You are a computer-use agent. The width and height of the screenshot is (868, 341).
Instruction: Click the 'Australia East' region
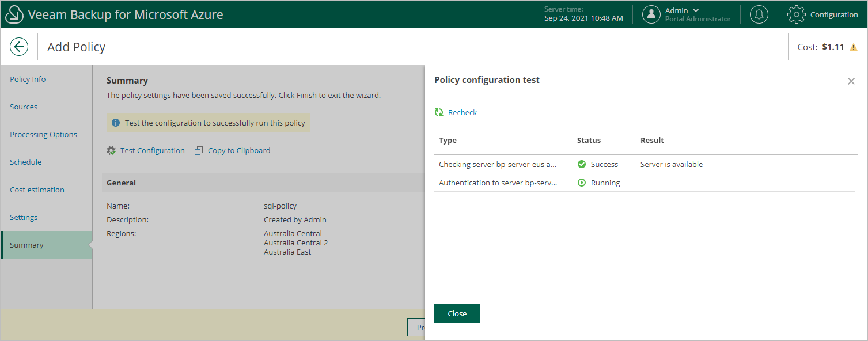(x=287, y=252)
